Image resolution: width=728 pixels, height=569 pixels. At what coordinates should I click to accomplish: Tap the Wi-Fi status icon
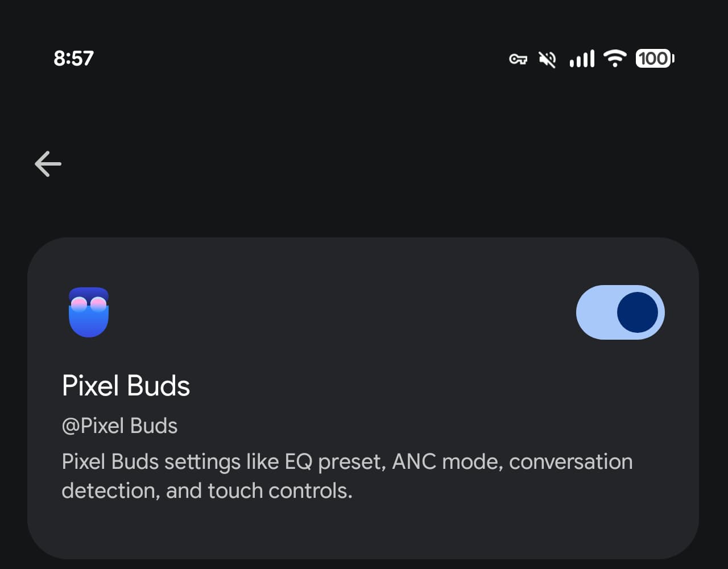(x=615, y=59)
